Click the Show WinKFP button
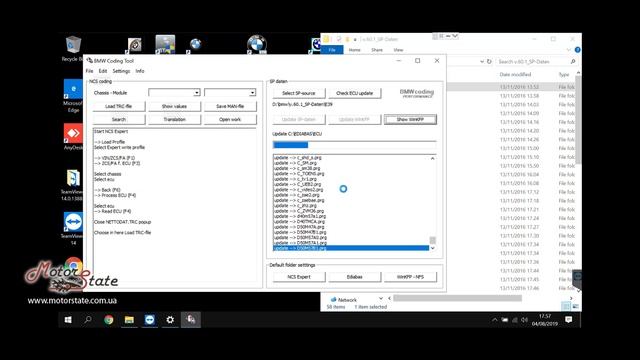 [x=410, y=119]
